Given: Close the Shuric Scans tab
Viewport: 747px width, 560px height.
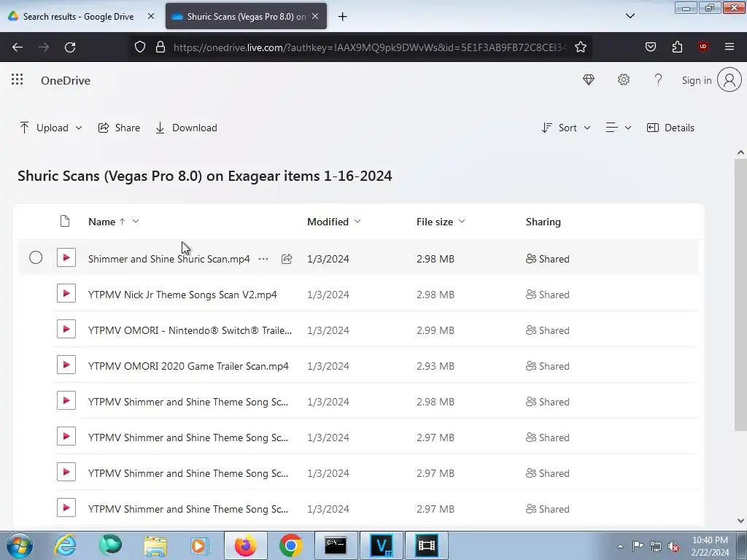Looking at the screenshot, I should coord(315,16).
